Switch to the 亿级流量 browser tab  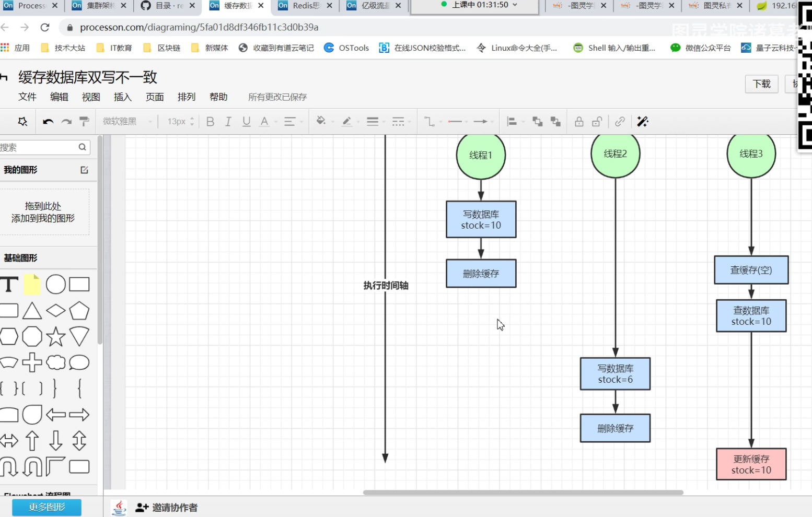(375, 6)
